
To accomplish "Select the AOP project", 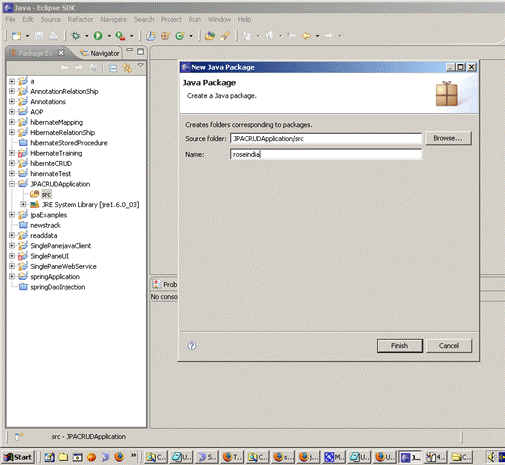I will pos(37,112).
